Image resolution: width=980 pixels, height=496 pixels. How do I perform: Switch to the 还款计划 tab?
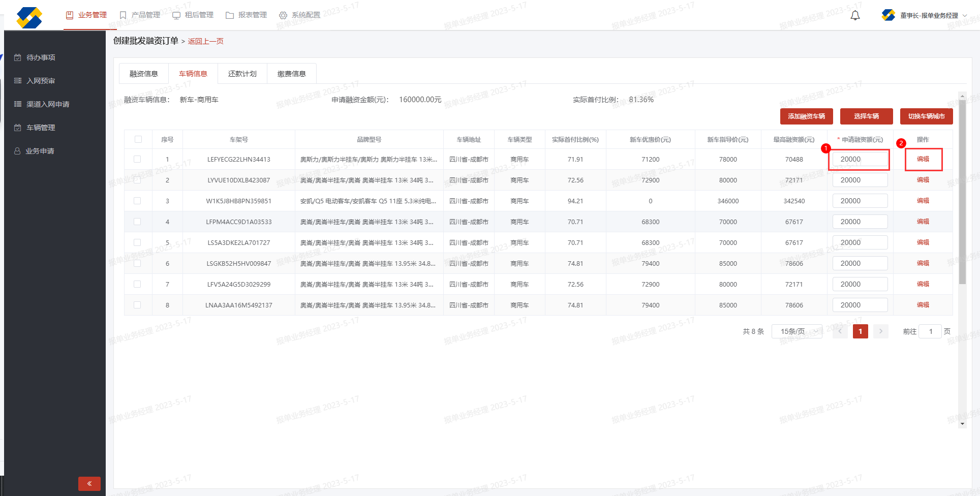pyautogui.click(x=242, y=74)
